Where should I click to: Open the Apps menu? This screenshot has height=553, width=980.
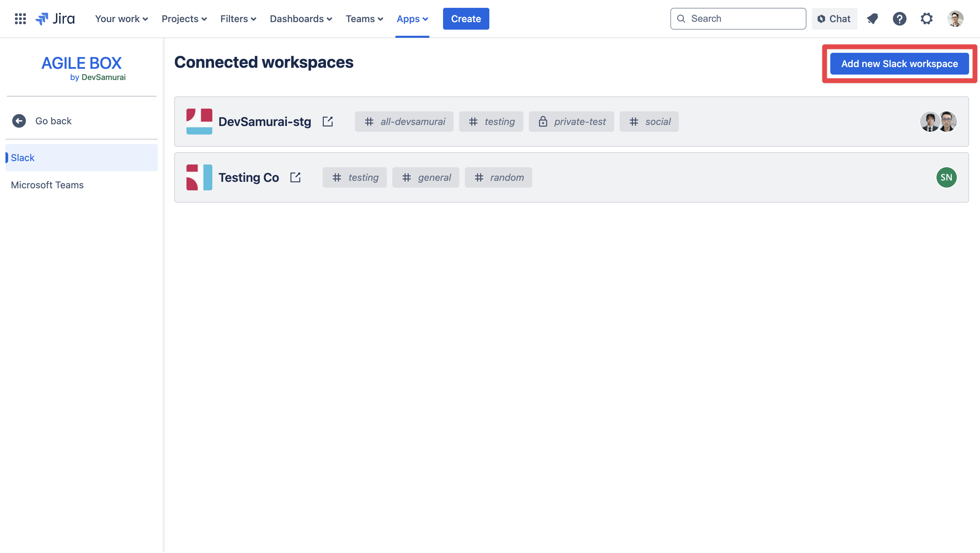[x=412, y=19]
